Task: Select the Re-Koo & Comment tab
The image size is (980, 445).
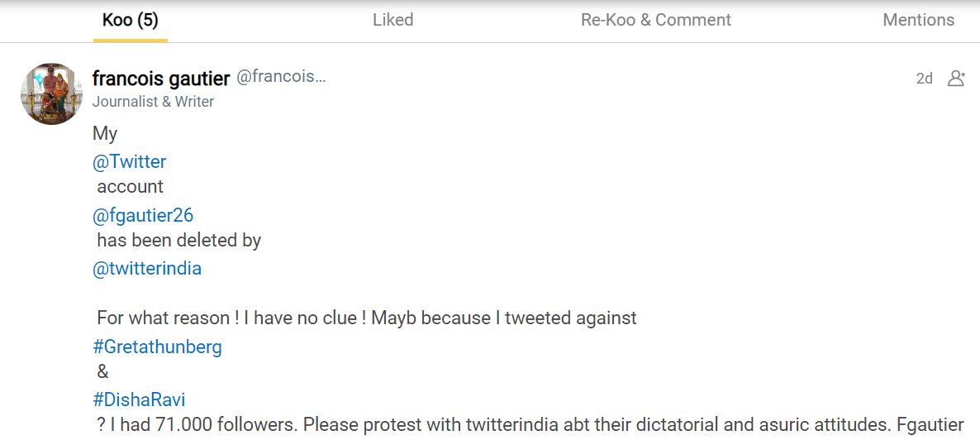Action: point(655,20)
